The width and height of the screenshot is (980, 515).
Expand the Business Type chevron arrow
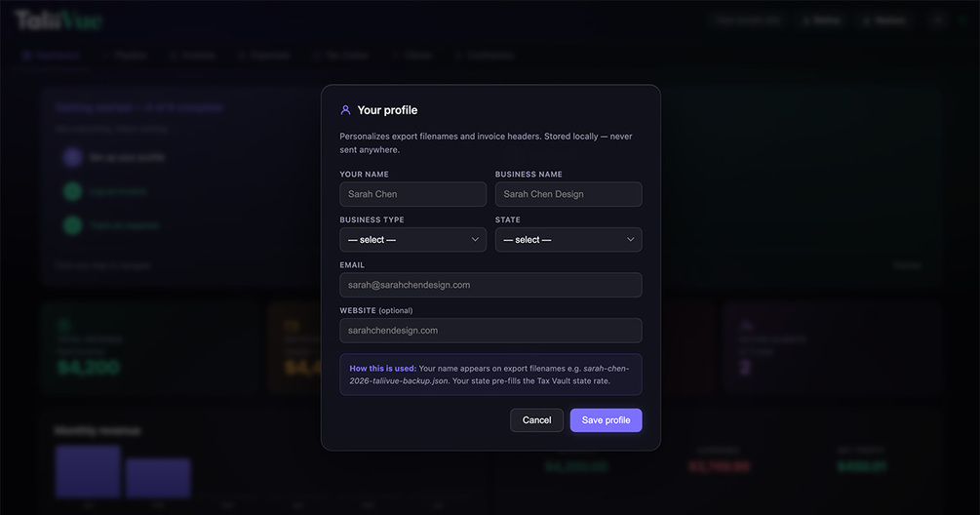tap(475, 239)
